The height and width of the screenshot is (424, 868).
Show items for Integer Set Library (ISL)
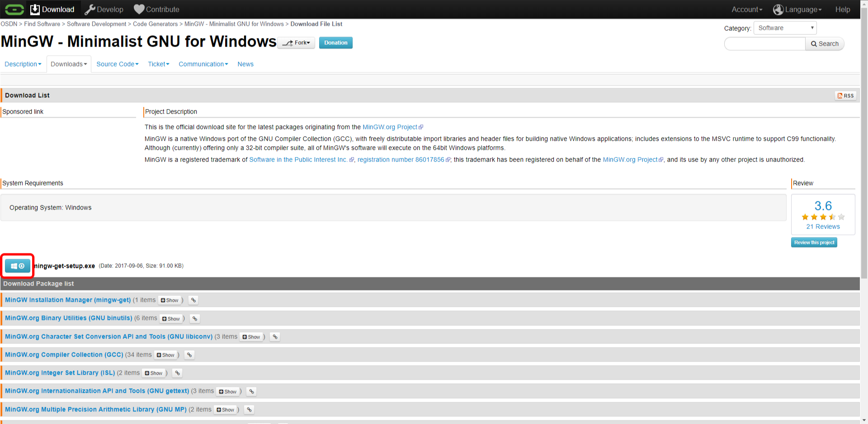154,373
